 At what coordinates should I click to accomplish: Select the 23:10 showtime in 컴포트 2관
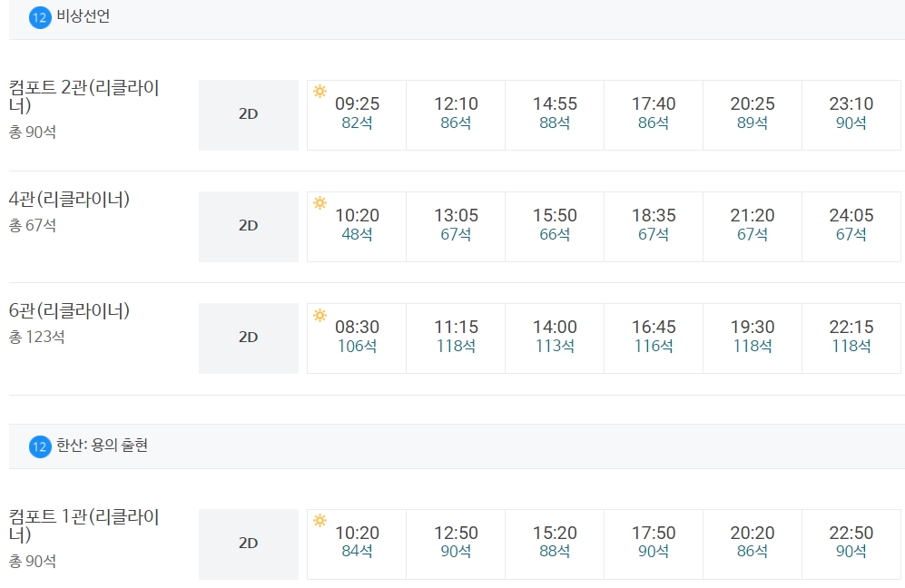pyautogui.click(x=851, y=115)
